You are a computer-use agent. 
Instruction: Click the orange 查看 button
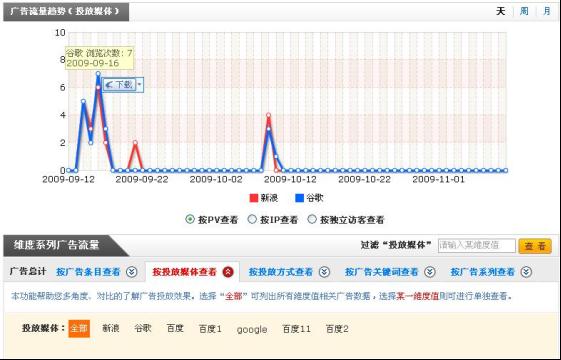coord(535,246)
